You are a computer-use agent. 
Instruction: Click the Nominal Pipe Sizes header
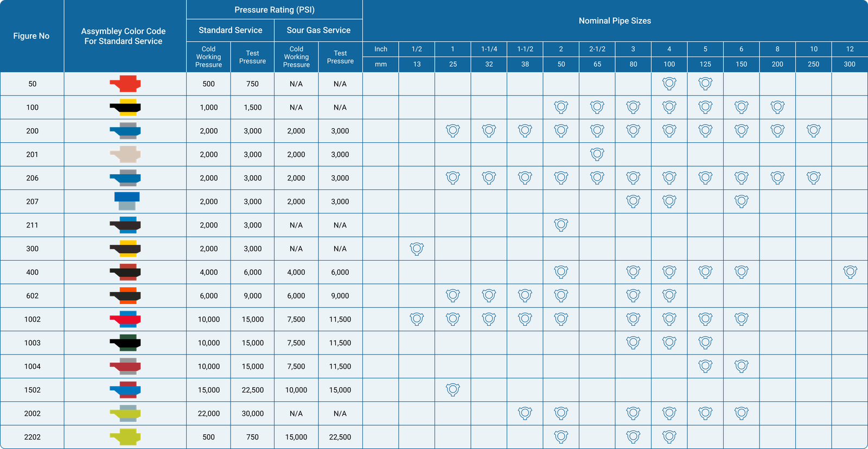[x=615, y=21]
